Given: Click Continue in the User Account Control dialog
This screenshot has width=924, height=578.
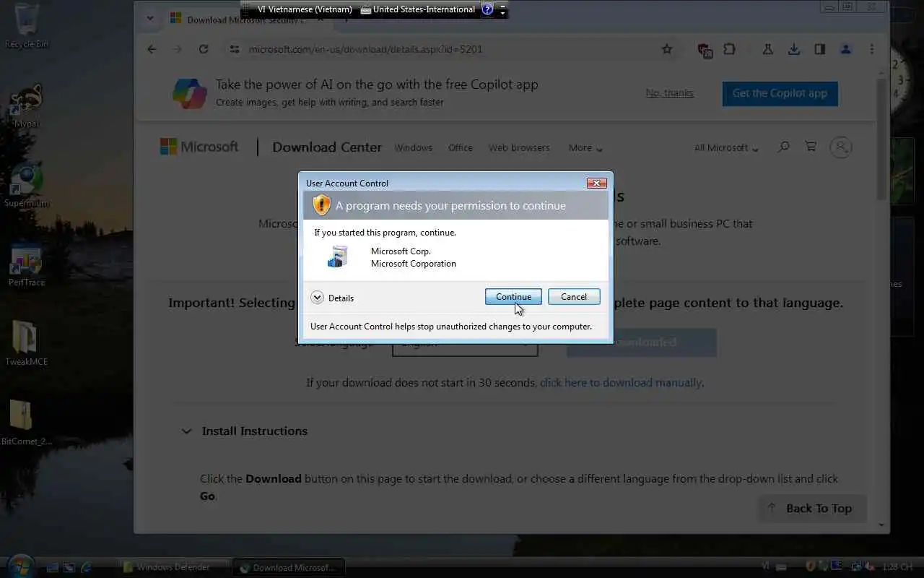Looking at the screenshot, I should coord(513,297).
